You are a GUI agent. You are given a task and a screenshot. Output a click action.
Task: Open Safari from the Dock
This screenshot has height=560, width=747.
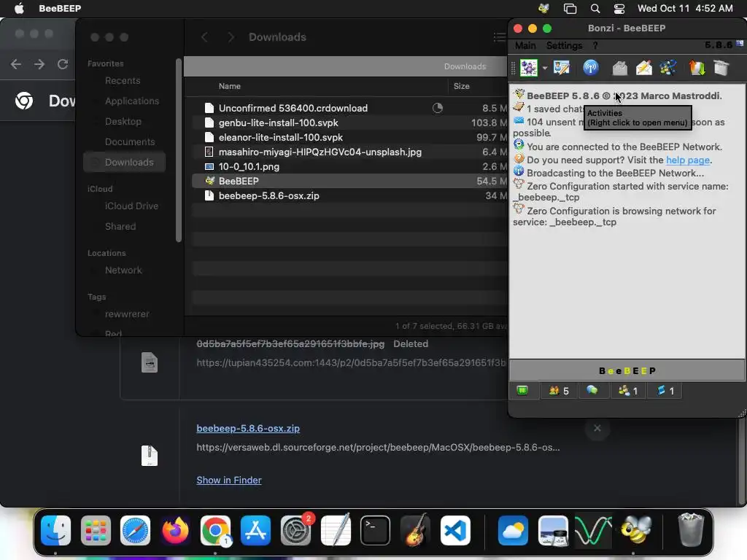[135, 531]
